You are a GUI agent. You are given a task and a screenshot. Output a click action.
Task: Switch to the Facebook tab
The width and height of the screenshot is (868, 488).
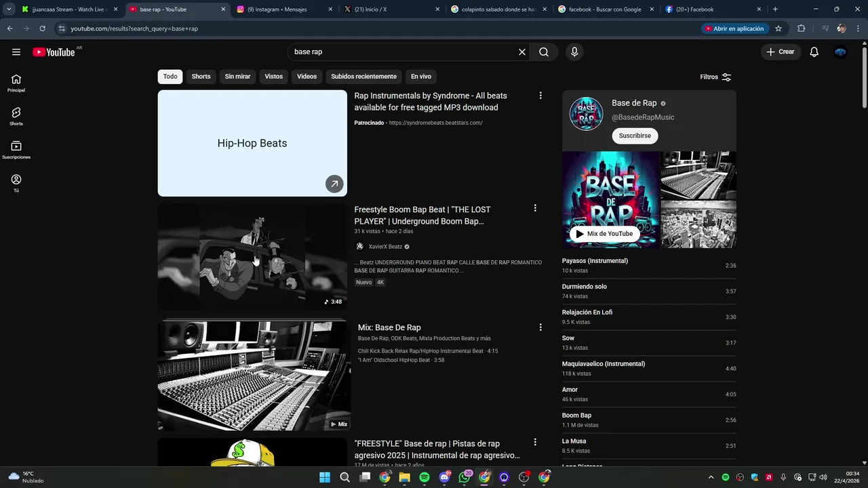coord(714,9)
